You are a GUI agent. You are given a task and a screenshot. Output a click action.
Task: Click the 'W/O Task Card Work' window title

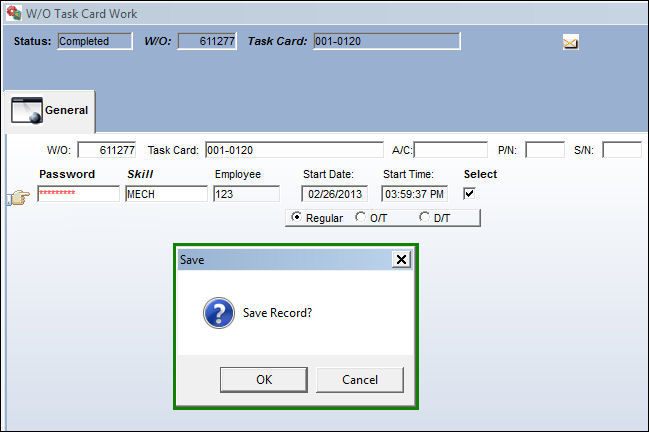tap(82, 14)
